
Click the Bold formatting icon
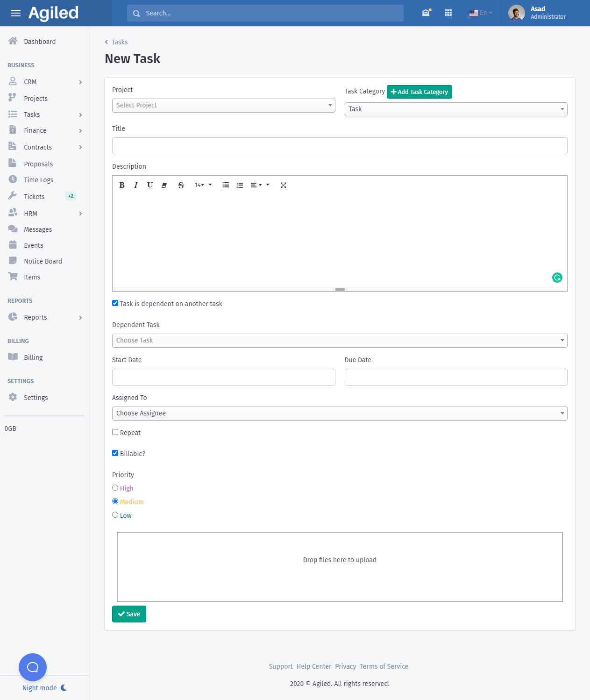click(x=122, y=185)
